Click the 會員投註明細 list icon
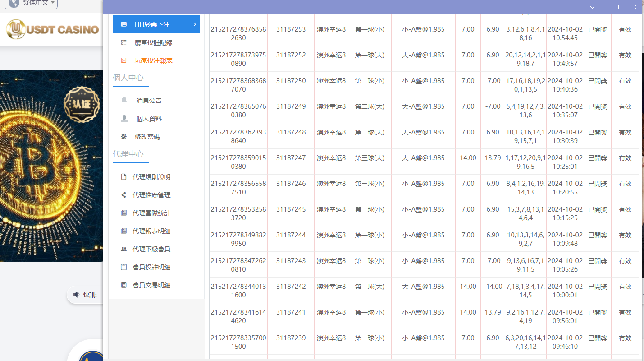This screenshot has height=361, width=644. pos(124,267)
